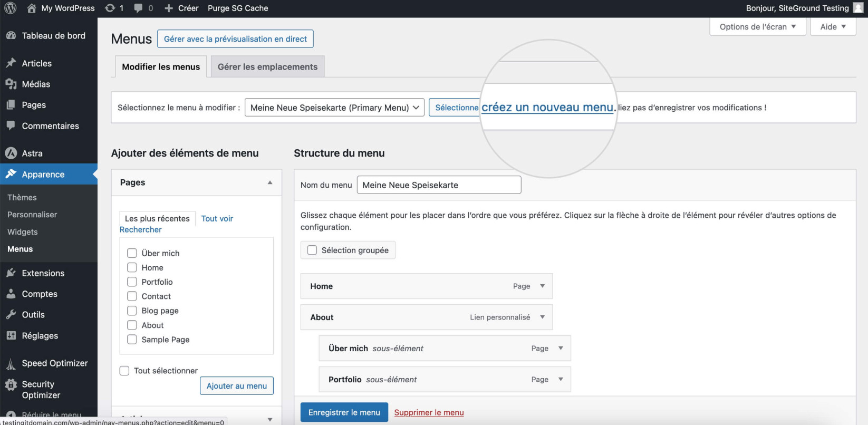Check the Contact page checkbox

132,296
